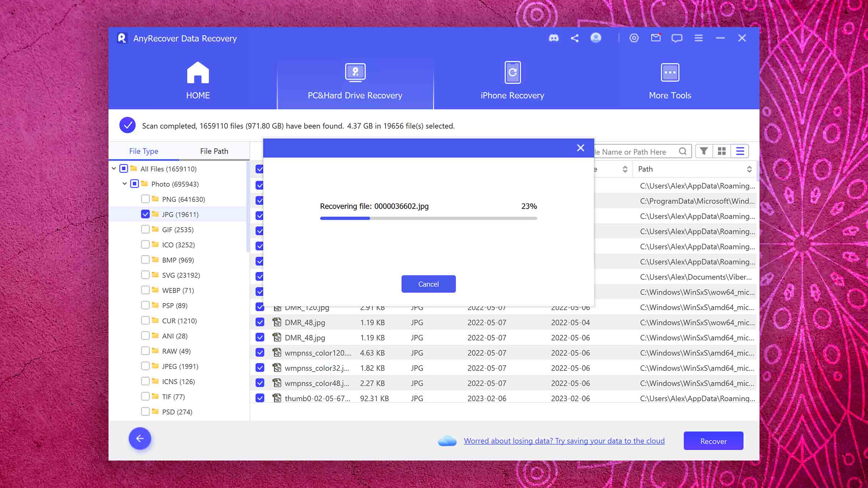Viewport: 868px width, 488px height.
Task: Check the GIF (2535) checkbox
Action: 145,229
